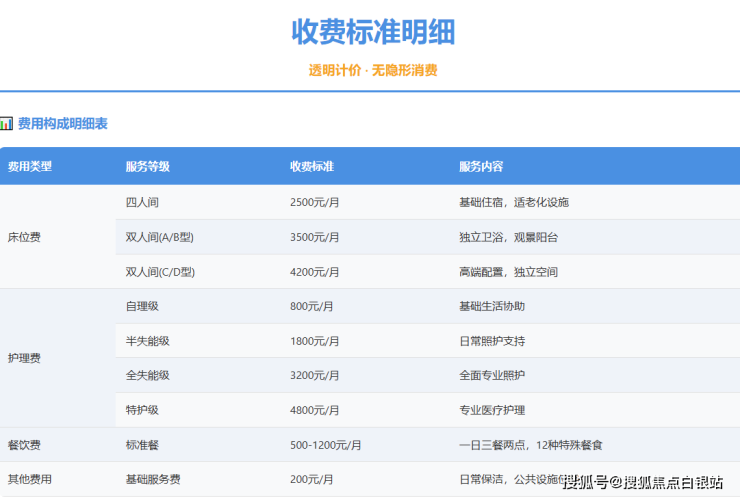Select the 四人间 service level row

[x=142, y=202]
